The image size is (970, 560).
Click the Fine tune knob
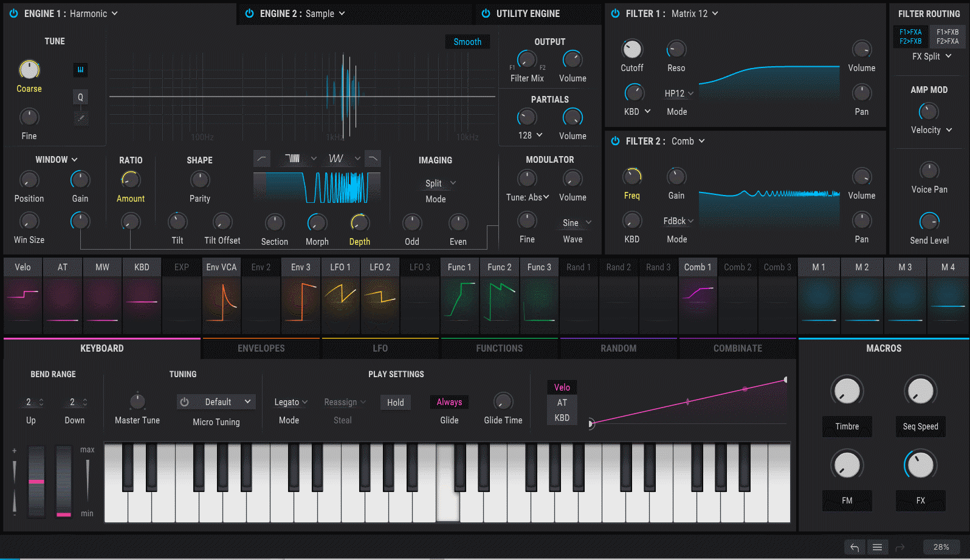(29, 117)
